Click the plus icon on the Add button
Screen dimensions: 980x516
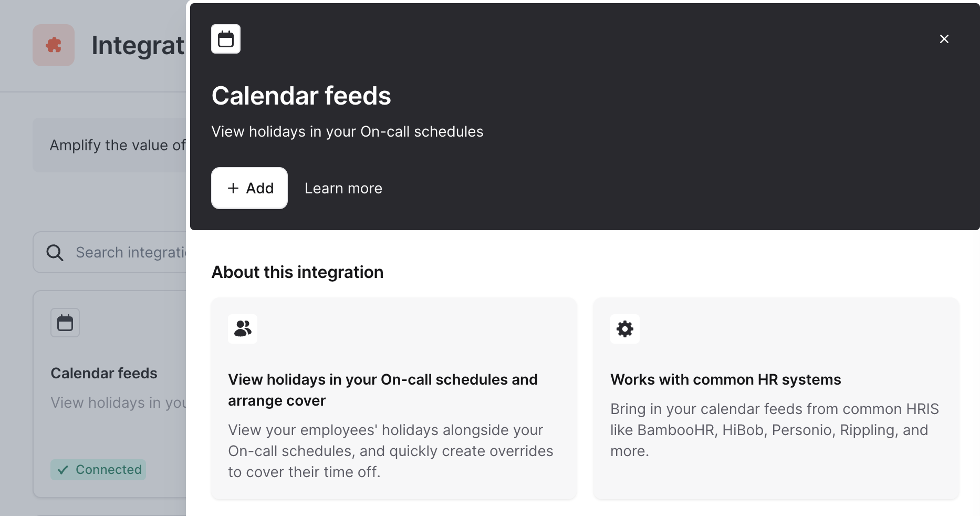(233, 188)
